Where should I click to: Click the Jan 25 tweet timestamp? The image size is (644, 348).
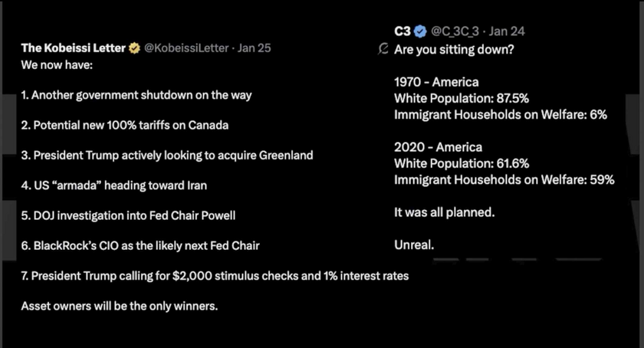point(255,48)
